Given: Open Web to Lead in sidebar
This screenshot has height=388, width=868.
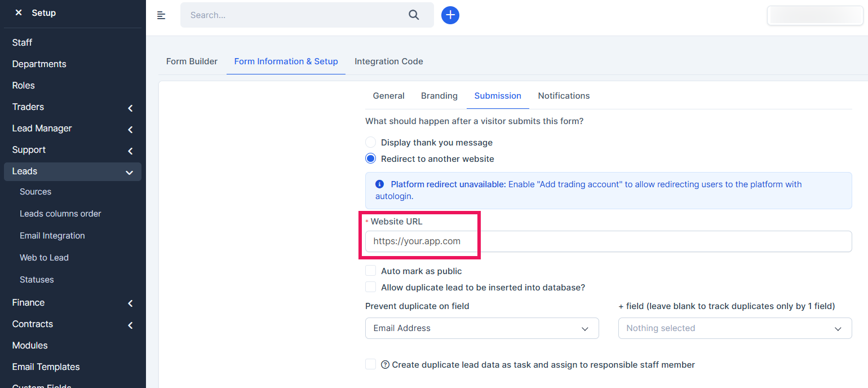Looking at the screenshot, I should coord(44,258).
